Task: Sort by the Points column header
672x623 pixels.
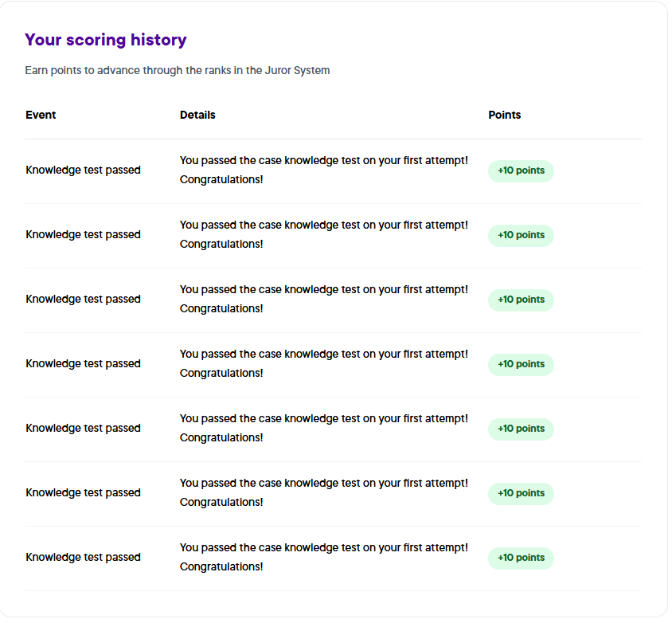Action: pyautogui.click(x=505, y=115)
